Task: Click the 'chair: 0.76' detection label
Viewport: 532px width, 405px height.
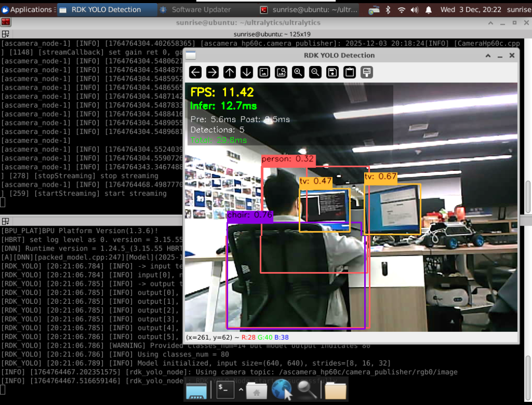Action: click(250, 215)
